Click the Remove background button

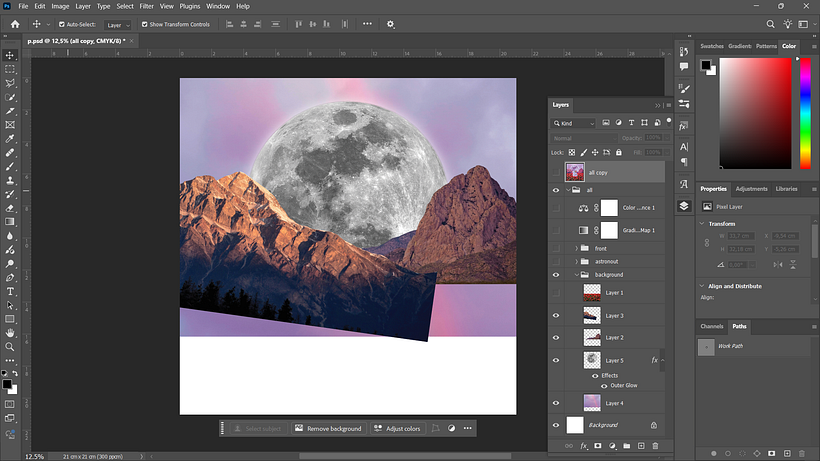328,429
